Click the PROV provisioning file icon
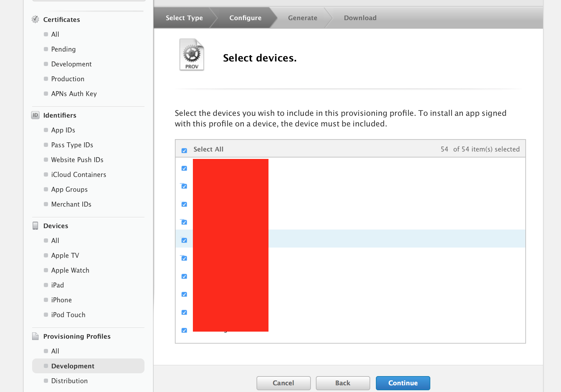The image size is (561, 392). click(x=192, y=55)
